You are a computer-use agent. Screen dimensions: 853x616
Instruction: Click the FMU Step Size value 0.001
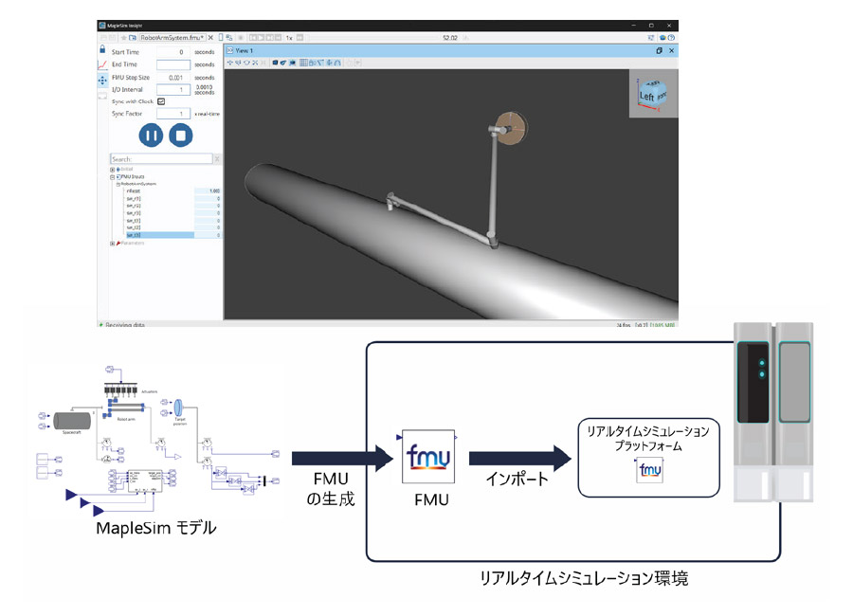point(175,78)
